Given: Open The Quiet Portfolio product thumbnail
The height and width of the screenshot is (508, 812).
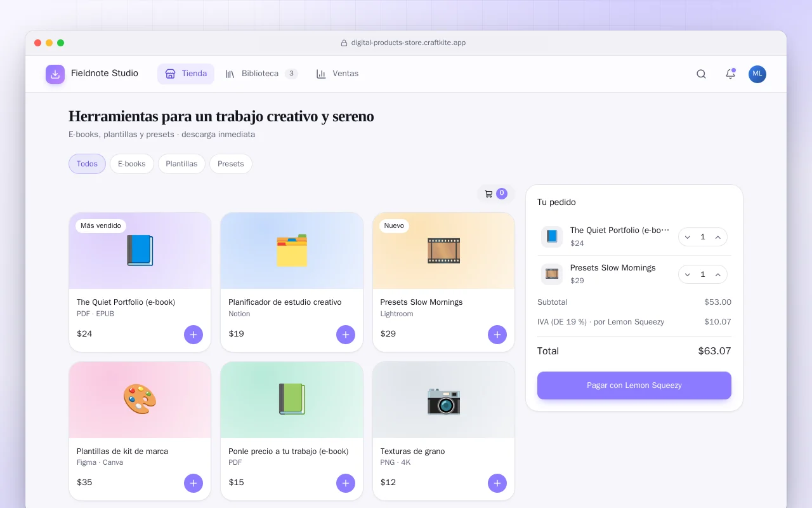Looking at the screenshot, I should click(140, 251).
